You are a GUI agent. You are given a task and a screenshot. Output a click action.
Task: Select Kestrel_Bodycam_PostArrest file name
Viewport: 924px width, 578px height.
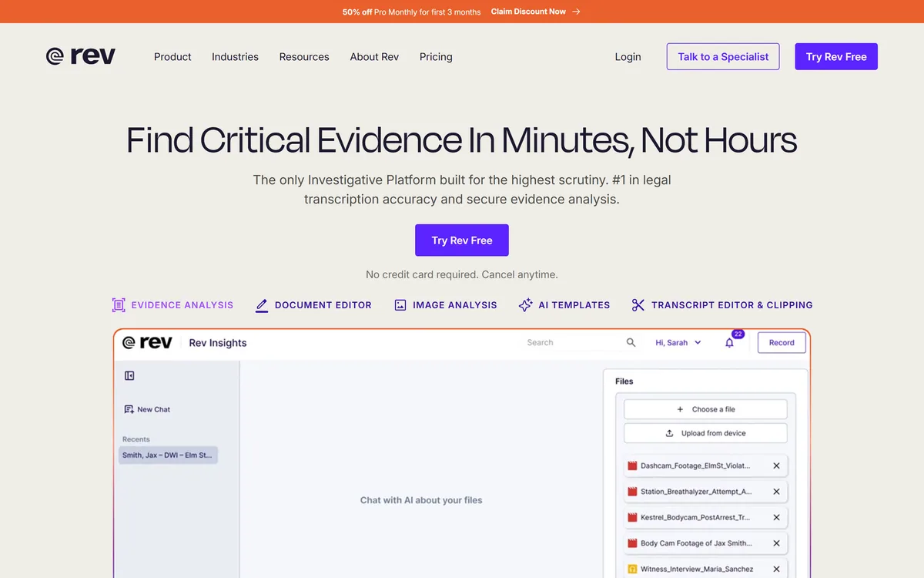click(695, 517)
